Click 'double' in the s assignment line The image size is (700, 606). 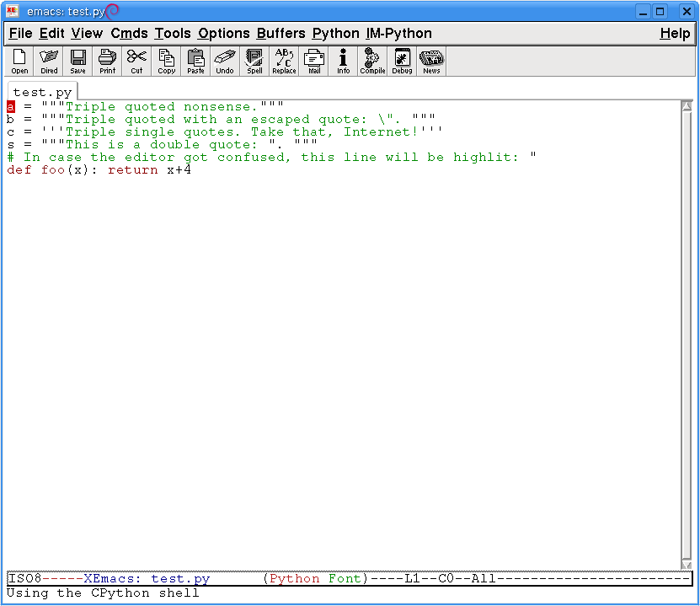[174, 145]
